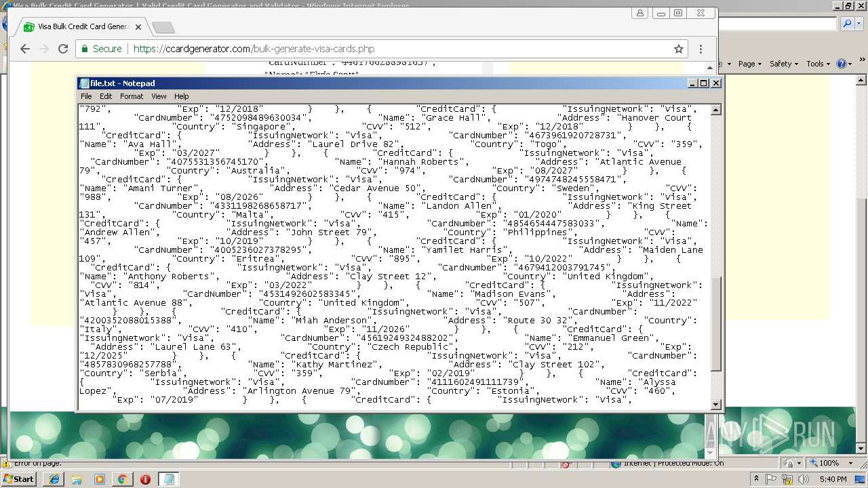This screenshot has height=488, width=868.
Task: Open Windows Explorer folder on taskbar
Action: 77,479
